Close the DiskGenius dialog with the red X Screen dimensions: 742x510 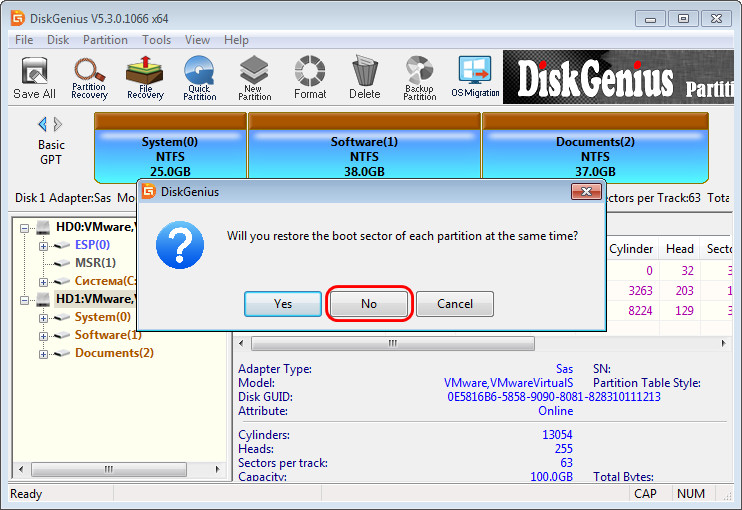[x=586, y=192]
